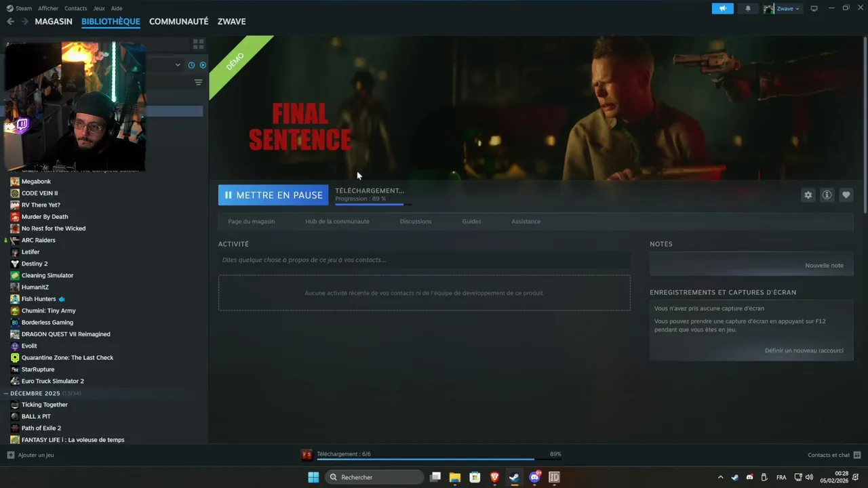Click the plus icon beside Ajouter un jeu
The height and width of the screenshot is (488, 868).
pos(11,455)
